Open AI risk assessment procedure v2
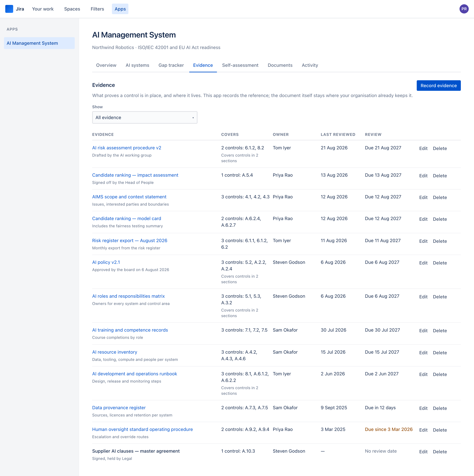The image size is (474, 476). click(x=127, y=148)
